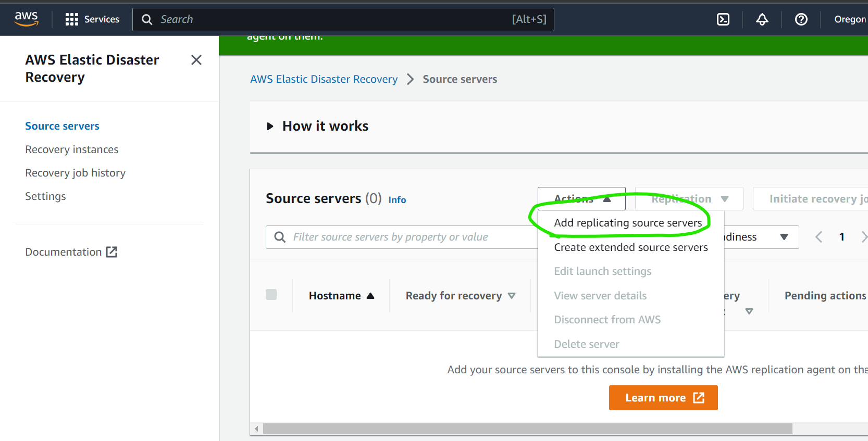Viewport: 868px width, 441px height.
Task: Close the Elastic Disaster Recovery sidebar
Action: (196, 60)
